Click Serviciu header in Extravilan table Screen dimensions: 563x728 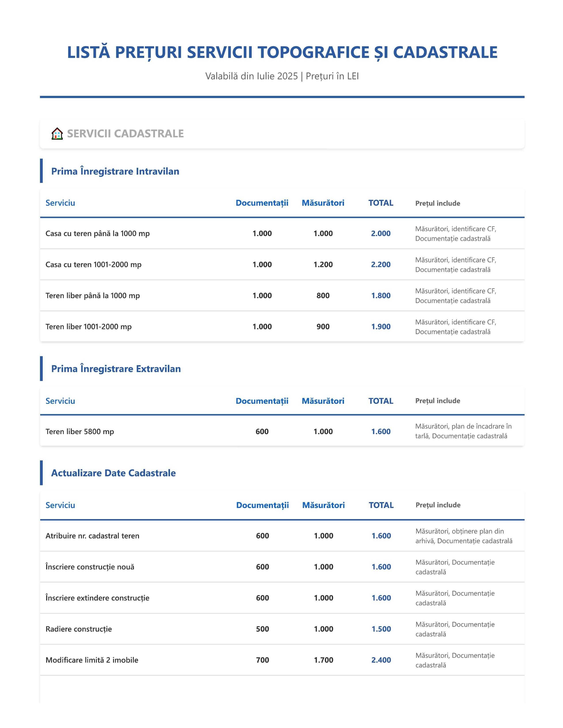click(x=60, y=401)
